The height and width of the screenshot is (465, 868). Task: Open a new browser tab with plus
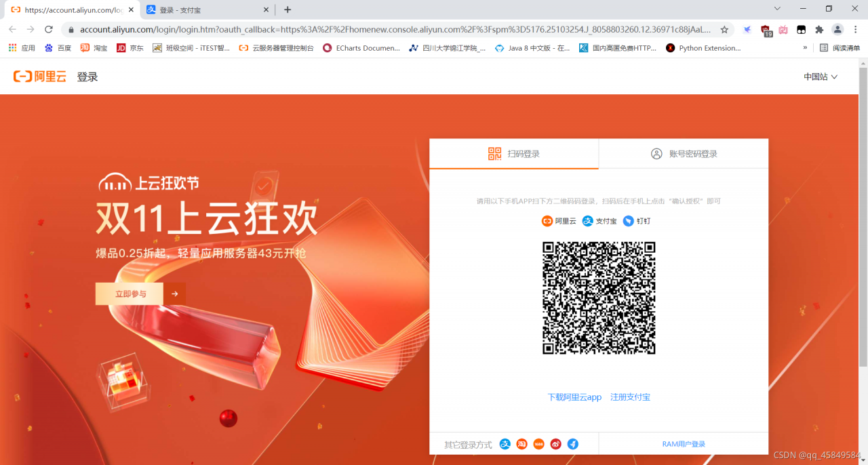pos(288,9)
